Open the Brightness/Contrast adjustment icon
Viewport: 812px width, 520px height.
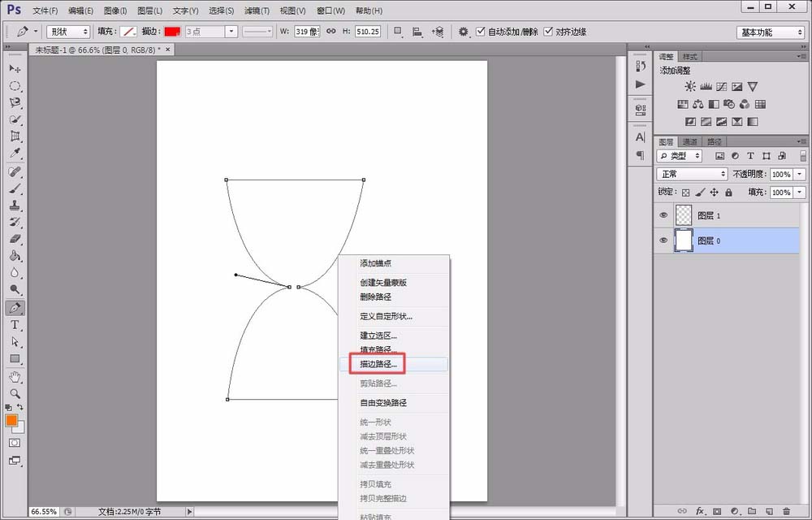pos(689,86)
